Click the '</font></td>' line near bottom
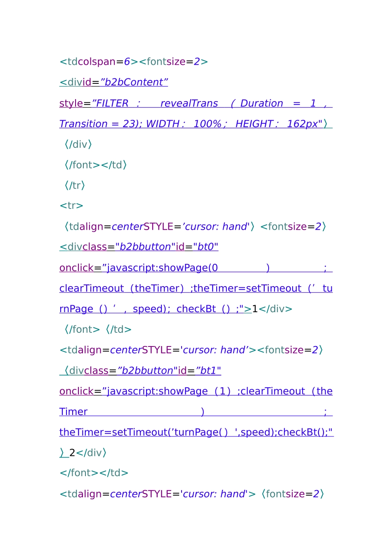 (x=94, y=473)
